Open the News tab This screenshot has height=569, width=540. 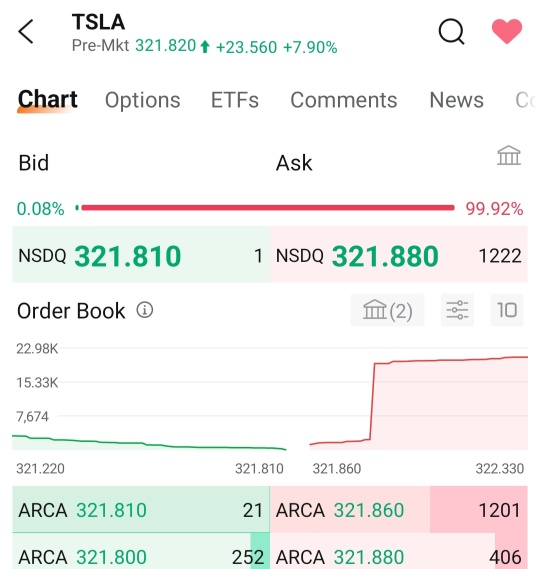tap(457, 100)
